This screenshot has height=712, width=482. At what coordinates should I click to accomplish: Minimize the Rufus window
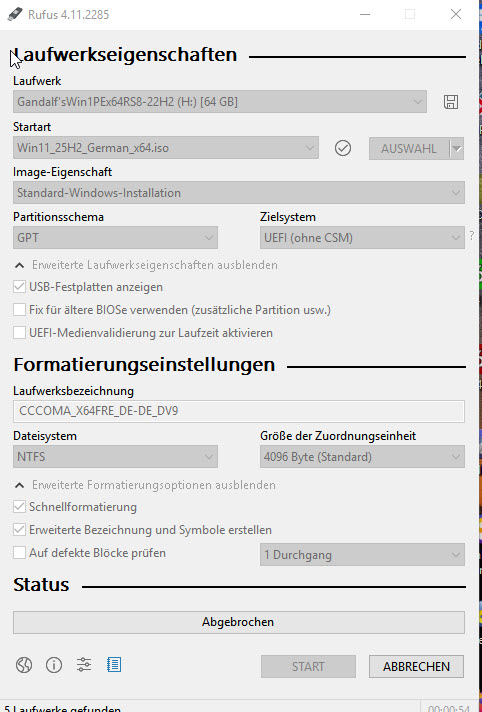pos(364,14)
